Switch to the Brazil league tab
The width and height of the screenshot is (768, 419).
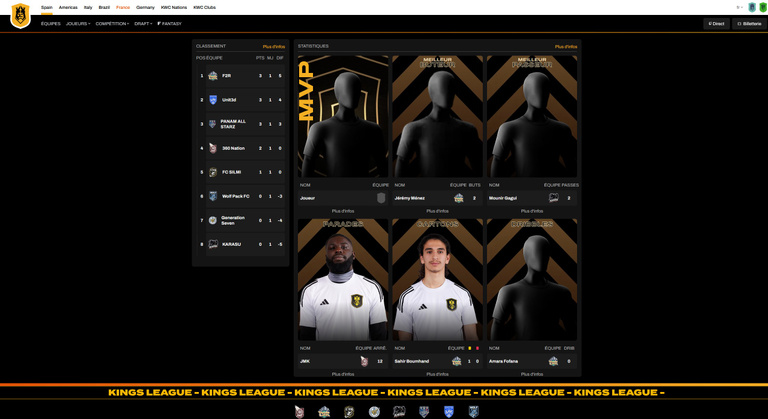coord(104,7)
